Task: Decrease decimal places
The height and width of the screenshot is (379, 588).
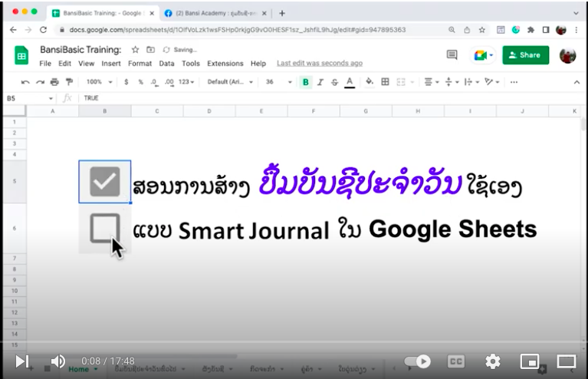Action: point(155,82)
